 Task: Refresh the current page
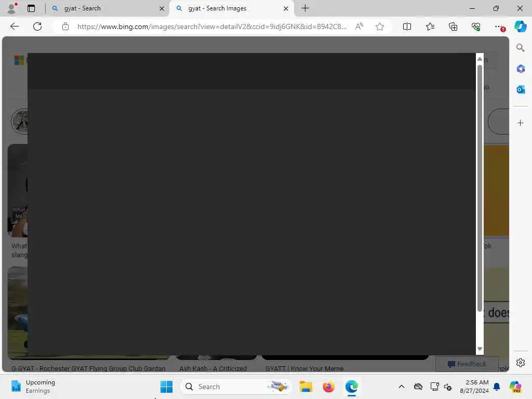pos(37,26)
